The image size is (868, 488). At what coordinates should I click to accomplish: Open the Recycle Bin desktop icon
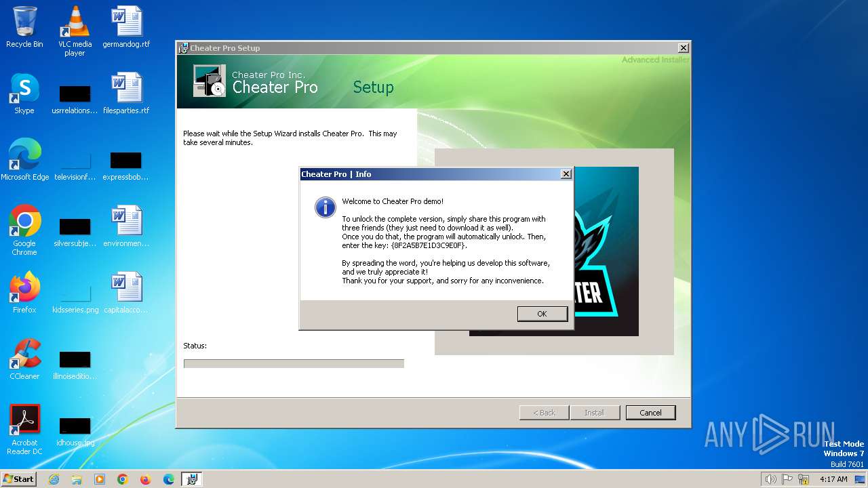point(24,27)
